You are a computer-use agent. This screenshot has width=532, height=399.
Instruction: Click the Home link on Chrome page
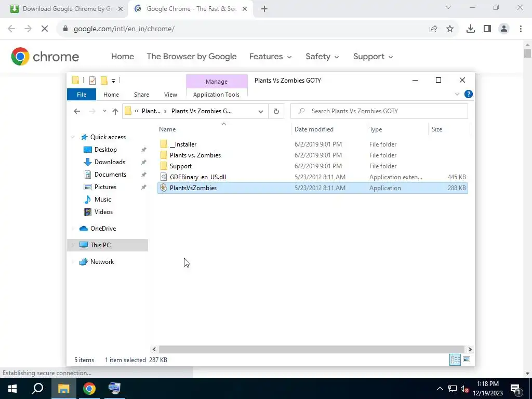(x=123, y=56)
